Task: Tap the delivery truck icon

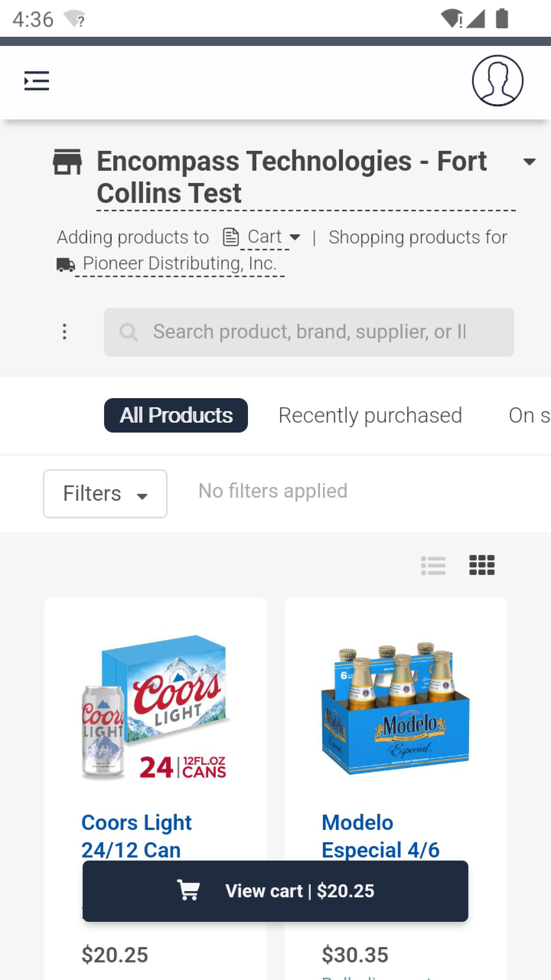Action: (66, 264)
